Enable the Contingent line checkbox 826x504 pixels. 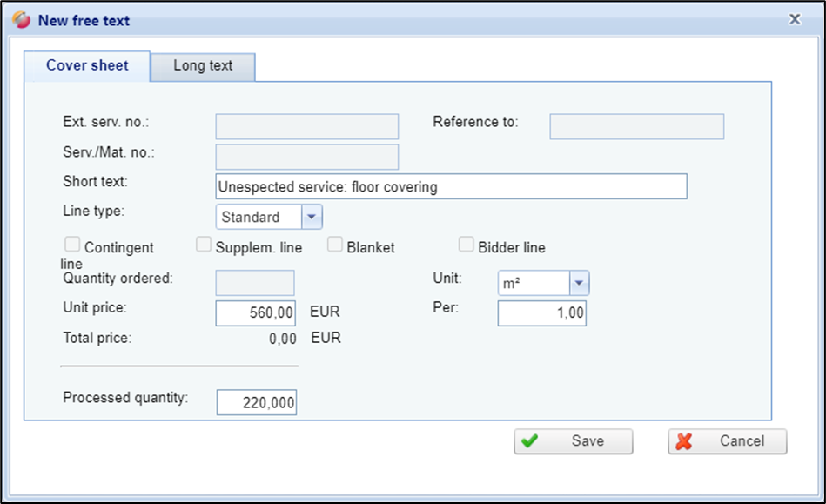pos(72,245)
